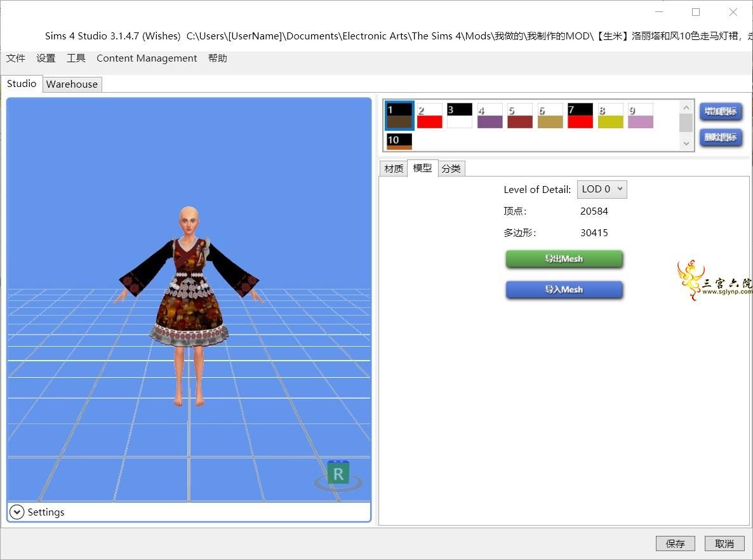Select swatch number 3 (black and white)
The image size is (753, 560).
point(460,116)
